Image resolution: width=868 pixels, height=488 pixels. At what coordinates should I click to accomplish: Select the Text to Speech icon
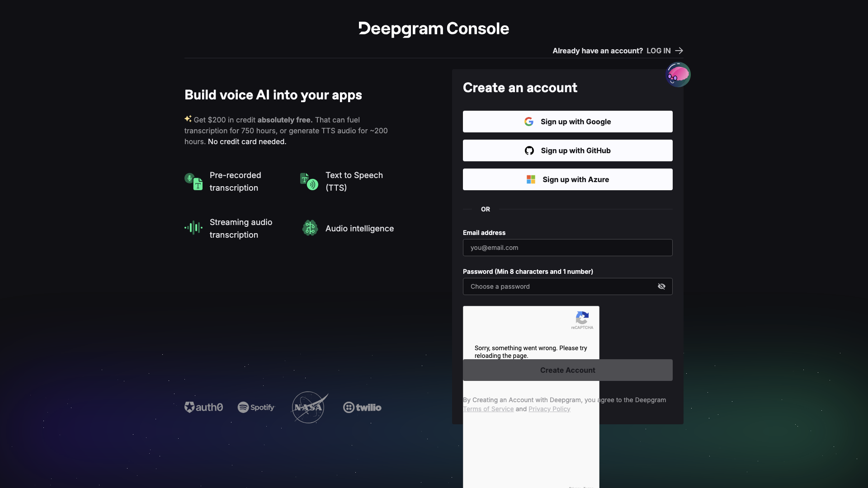(x=309, y=182)
